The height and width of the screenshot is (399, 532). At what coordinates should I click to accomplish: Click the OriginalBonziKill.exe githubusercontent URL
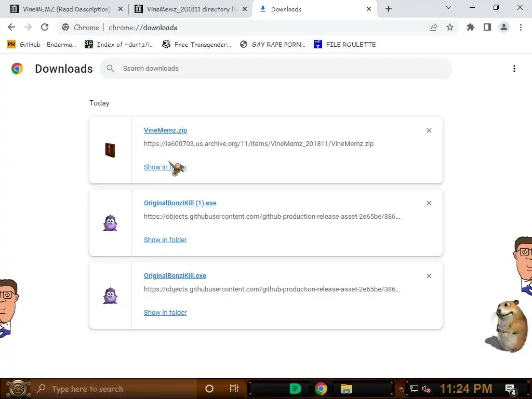coord(272,289)
